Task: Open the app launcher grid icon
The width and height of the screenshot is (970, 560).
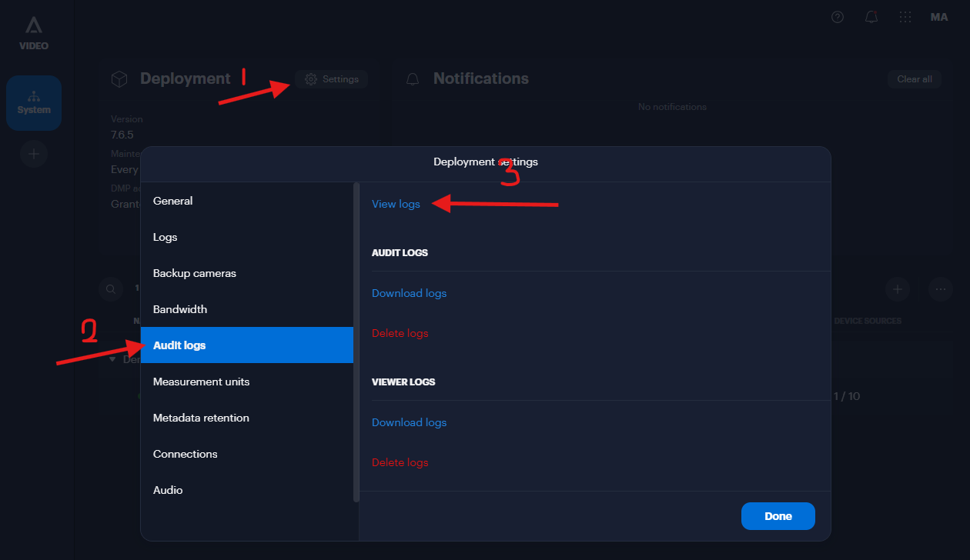Action: (905, 16)
